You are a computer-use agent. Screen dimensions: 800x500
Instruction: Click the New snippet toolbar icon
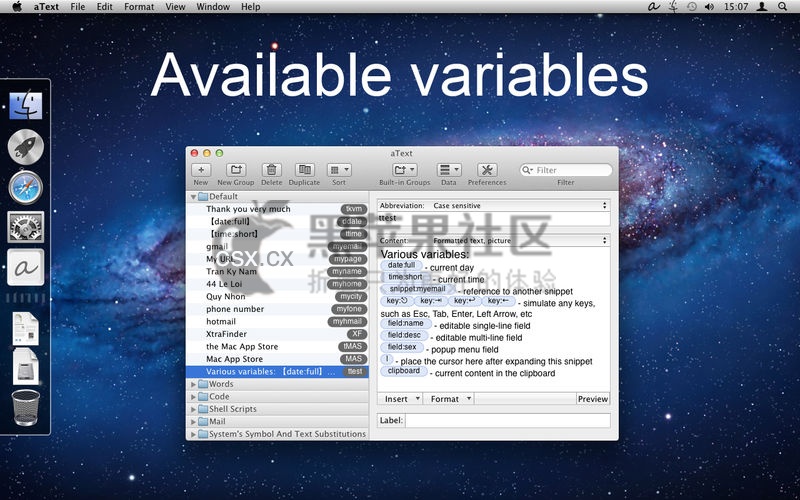[201, 170]
